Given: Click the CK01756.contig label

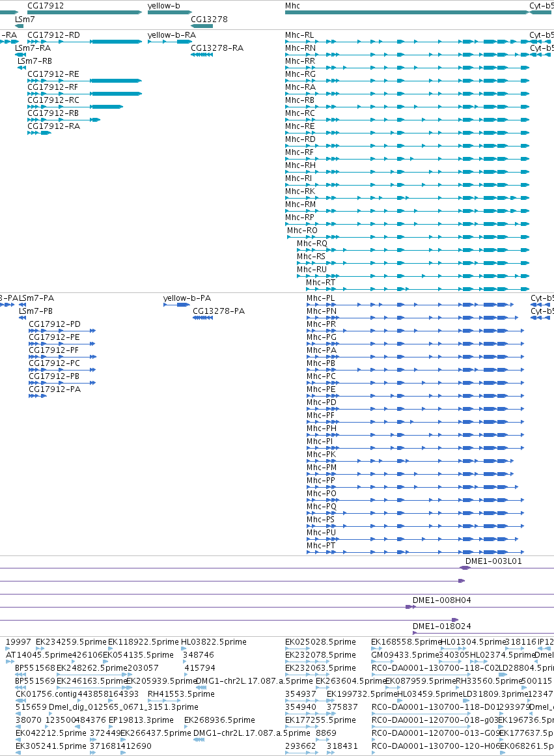Looking at the screenshot, I should (x=46, y=694).
